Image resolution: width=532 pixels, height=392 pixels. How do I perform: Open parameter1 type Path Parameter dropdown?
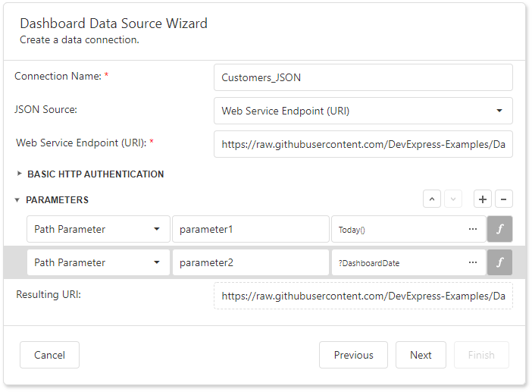[x=98, y=229]
